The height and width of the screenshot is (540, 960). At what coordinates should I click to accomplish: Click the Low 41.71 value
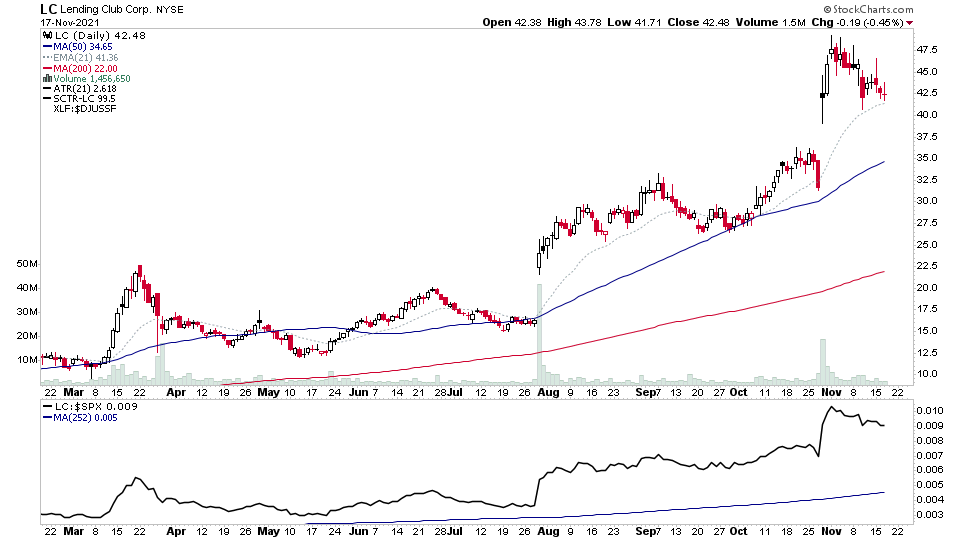tap(634, 22)
